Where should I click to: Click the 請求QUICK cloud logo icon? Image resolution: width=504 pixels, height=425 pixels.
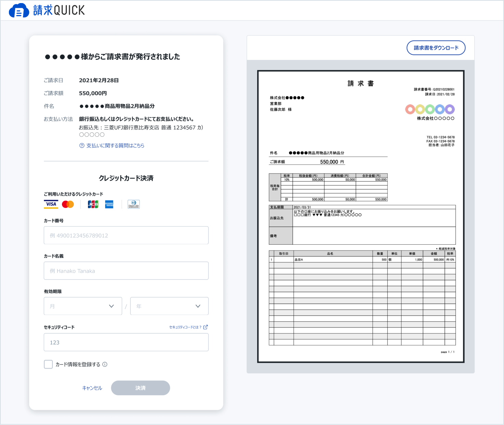click(x=19, y=11)
